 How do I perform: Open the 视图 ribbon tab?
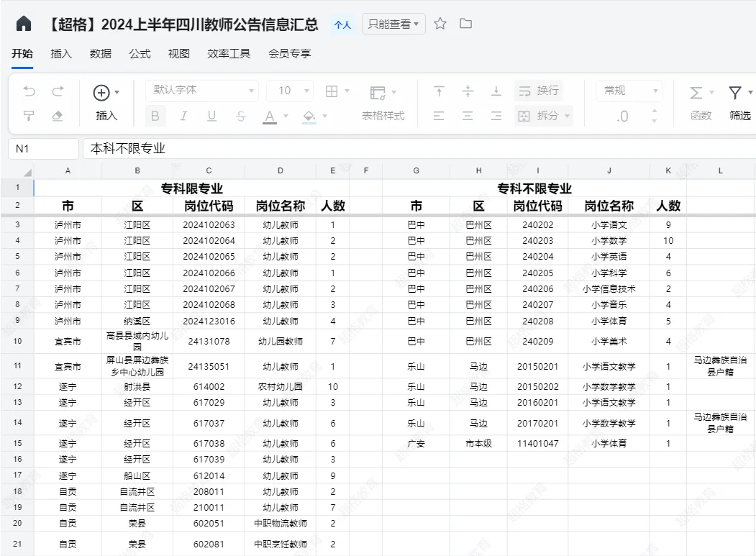[178, 53]
